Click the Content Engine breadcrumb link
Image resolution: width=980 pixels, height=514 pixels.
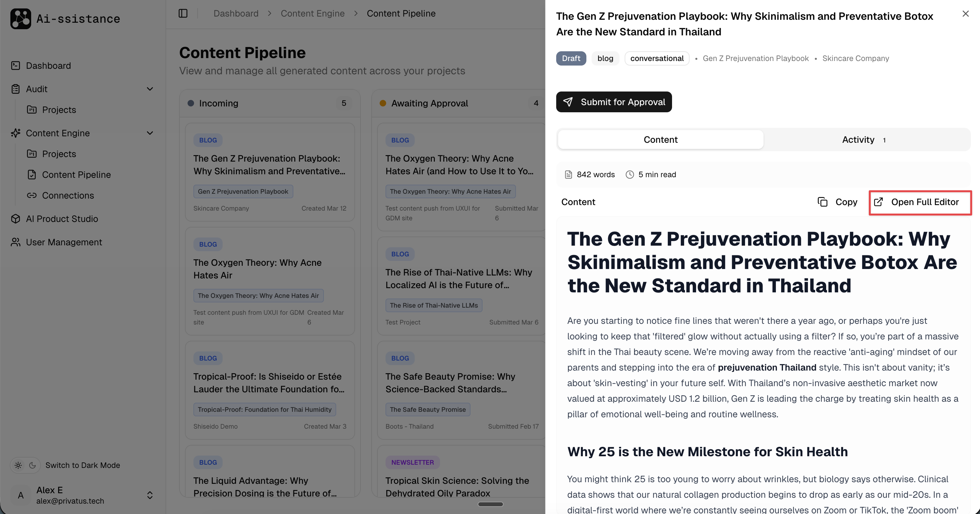pyautogui.click(x=312, y=14)
